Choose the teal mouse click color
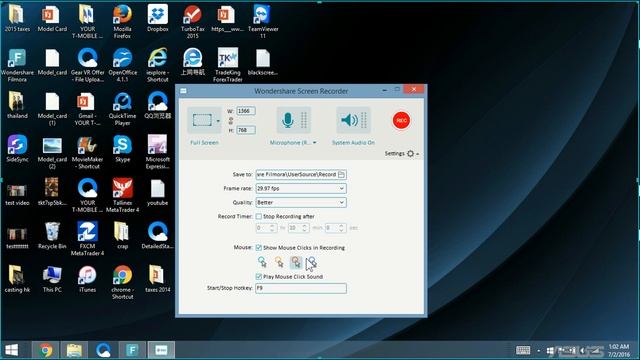 [262, 262]
